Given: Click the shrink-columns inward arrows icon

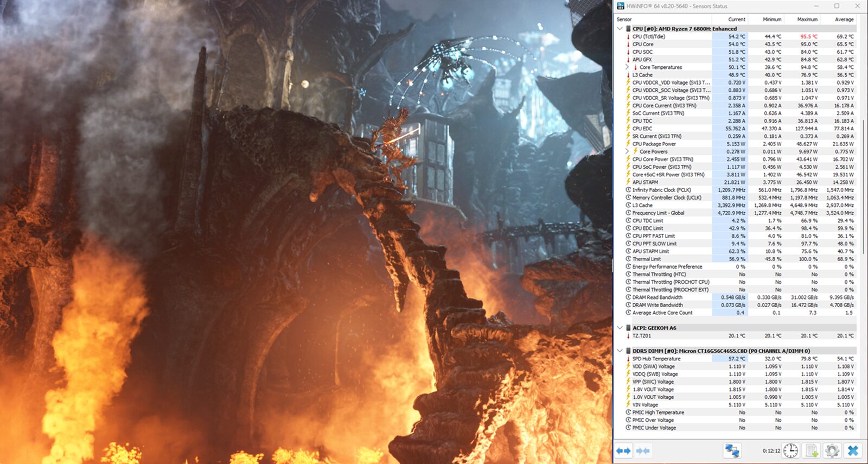Looking at the screenshot, I should 643,450.
